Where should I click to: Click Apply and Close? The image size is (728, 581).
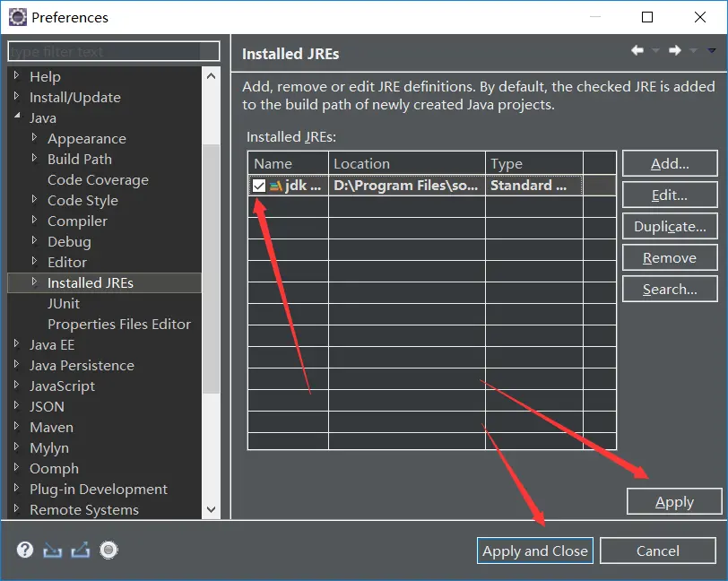click(x=535, y=551)
